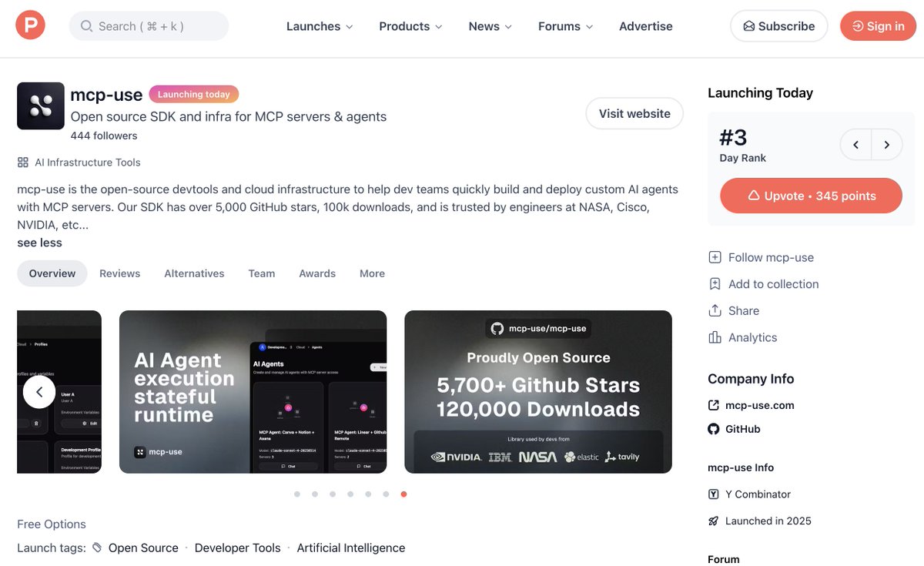Open the More tab dropdown
Image resolution: width=924 pixels, height=566 pixels.
tap(372, 273)
